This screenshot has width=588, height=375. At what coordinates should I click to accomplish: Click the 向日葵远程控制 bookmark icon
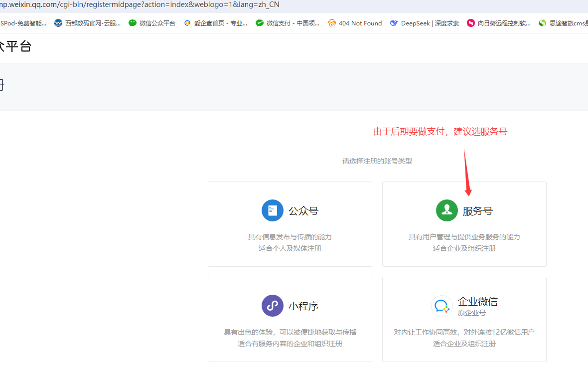[x=471, y=23]
